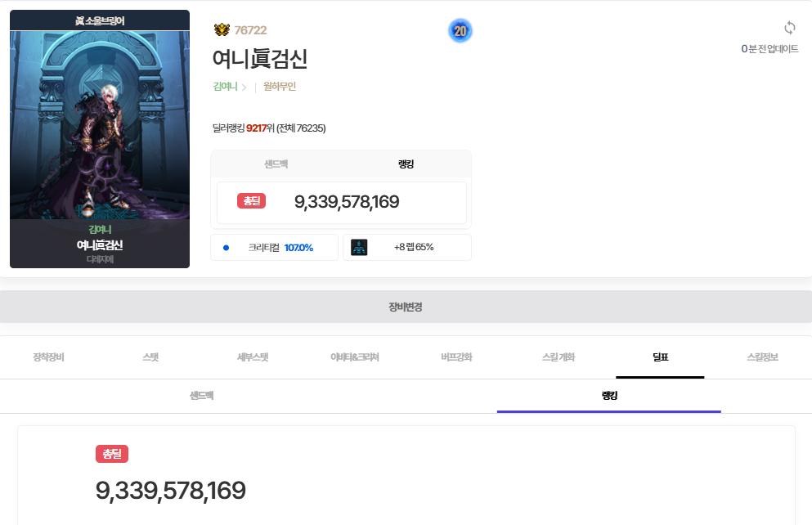Screen dimensions: 812x525
Task: Open the 월하무인 guild link
Action: [280, 87]
